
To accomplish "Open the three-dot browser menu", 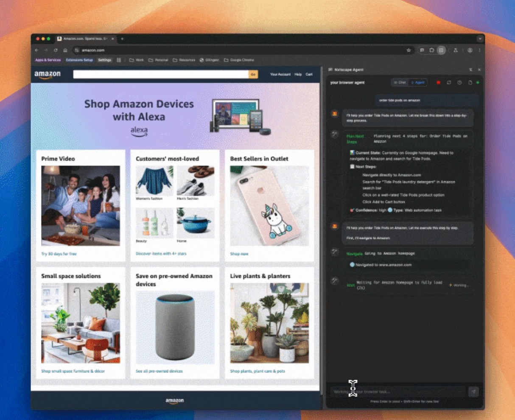I will pyautogui.click(x=480, y=50).
